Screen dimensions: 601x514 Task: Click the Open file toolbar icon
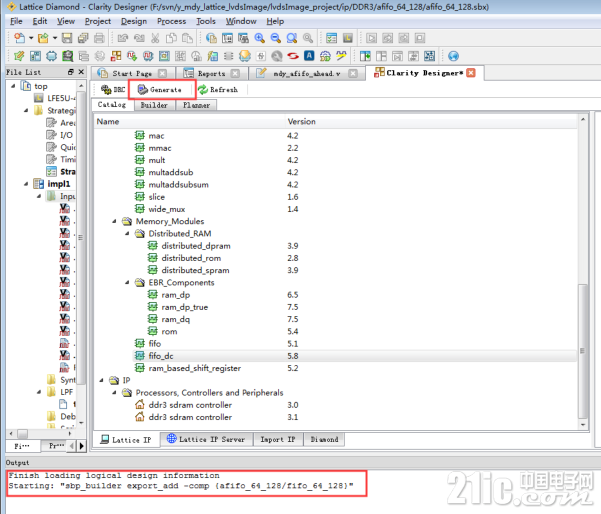43,38
